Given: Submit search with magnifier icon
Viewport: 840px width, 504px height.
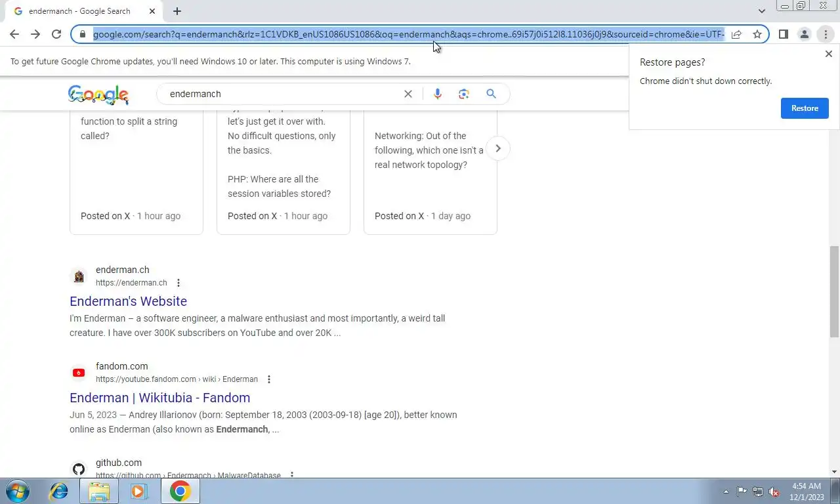Looking at the screenshot, I should tap(491, 94).
